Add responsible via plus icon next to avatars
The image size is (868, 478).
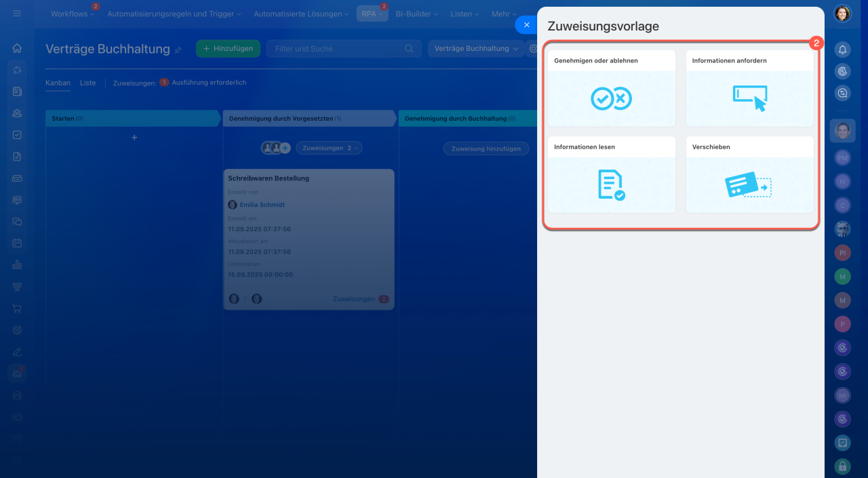285,148
